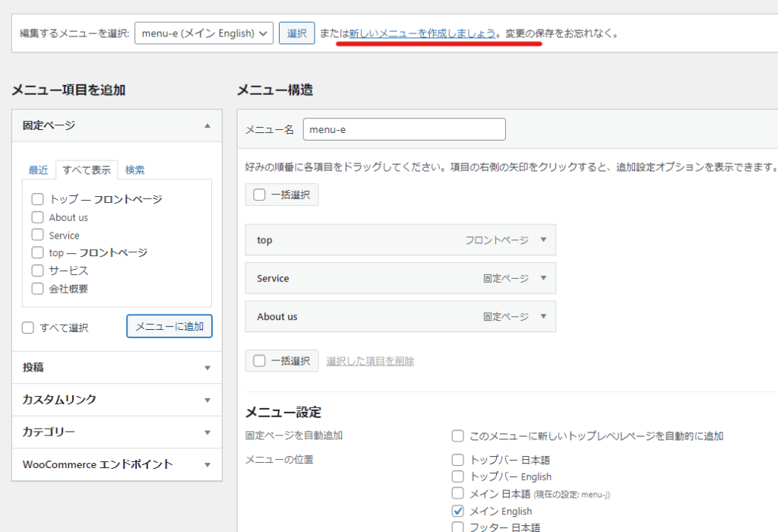Expand the カテゴリー section
The height and width of the screenshot is (532, 778).
207,432
